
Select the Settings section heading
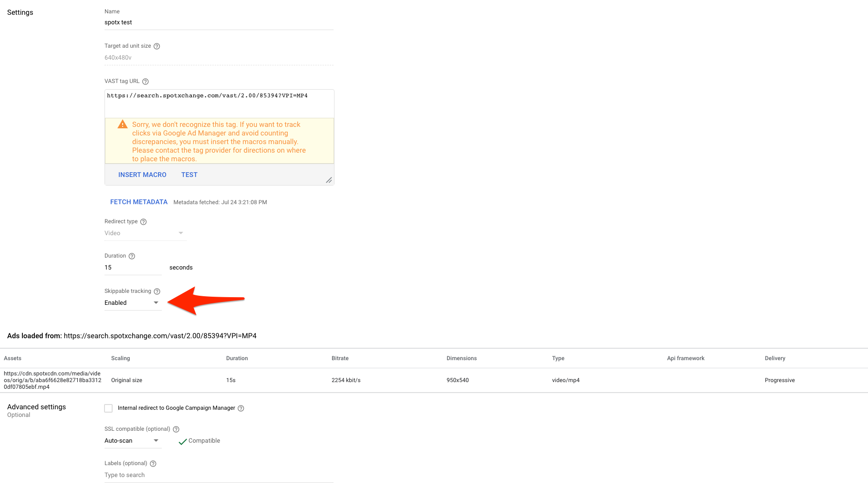(x=20, y=12)
